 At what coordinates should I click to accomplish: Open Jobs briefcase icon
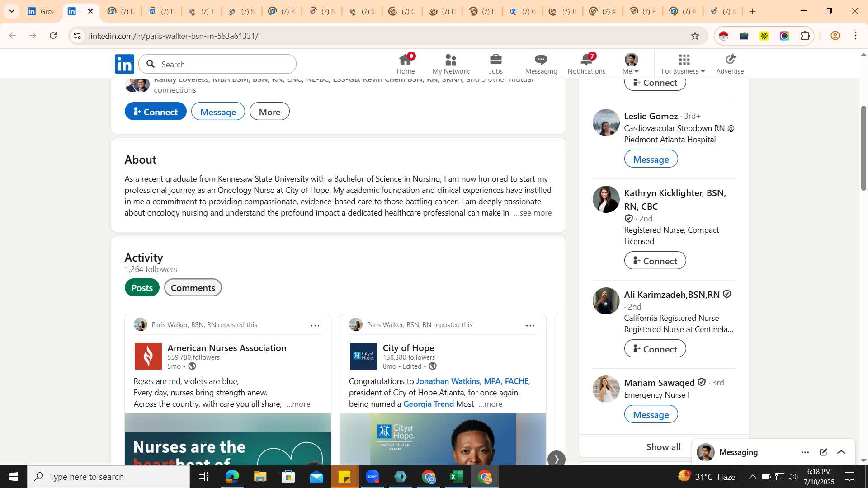[x=496, y=64]
